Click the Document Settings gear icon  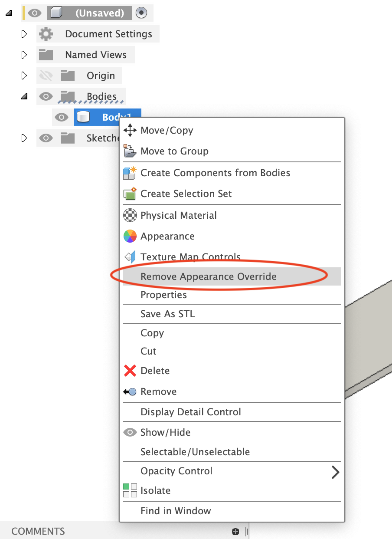[x=46, y=33]
